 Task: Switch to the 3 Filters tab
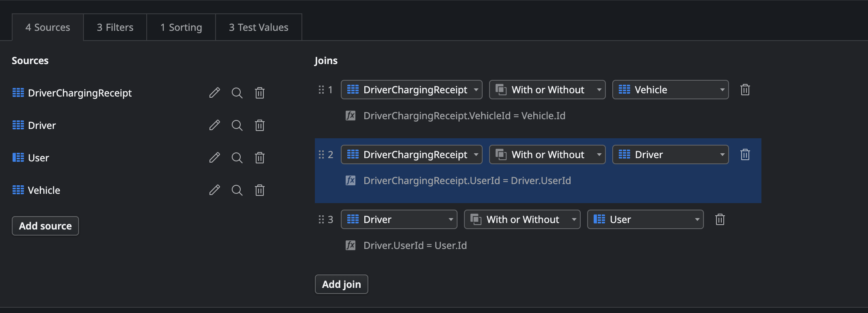click(115, 27)
